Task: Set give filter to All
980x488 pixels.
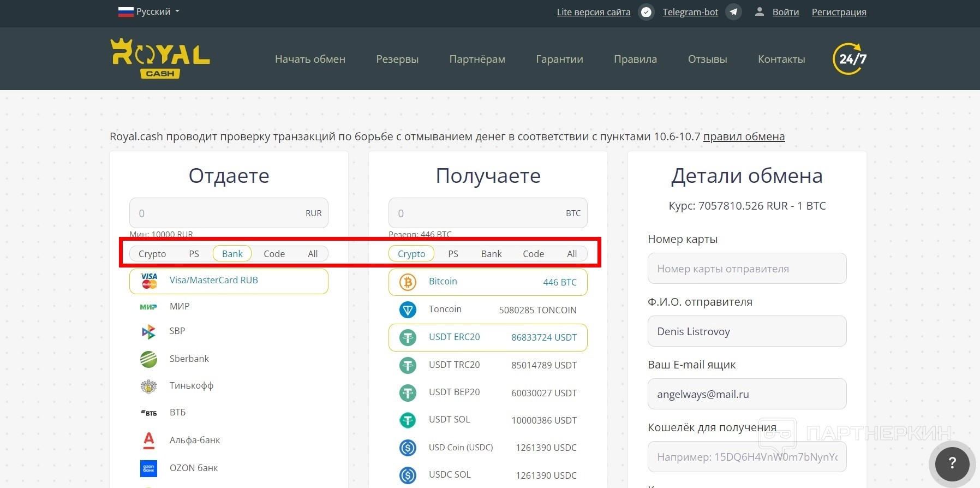Action: 313,254
